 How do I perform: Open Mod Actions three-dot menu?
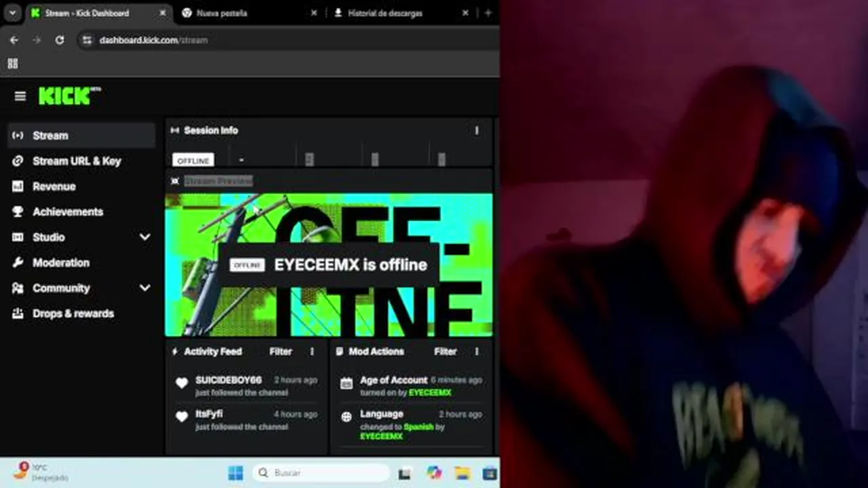pos(477,351)
